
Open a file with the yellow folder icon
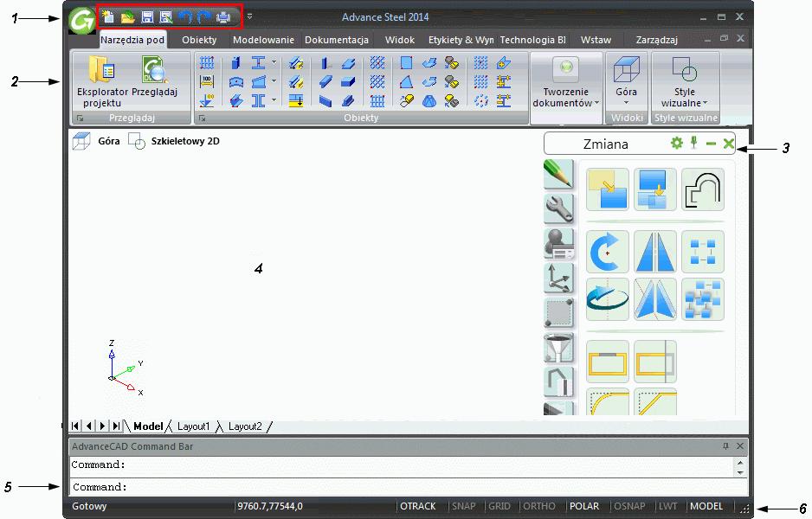[127, 17]
